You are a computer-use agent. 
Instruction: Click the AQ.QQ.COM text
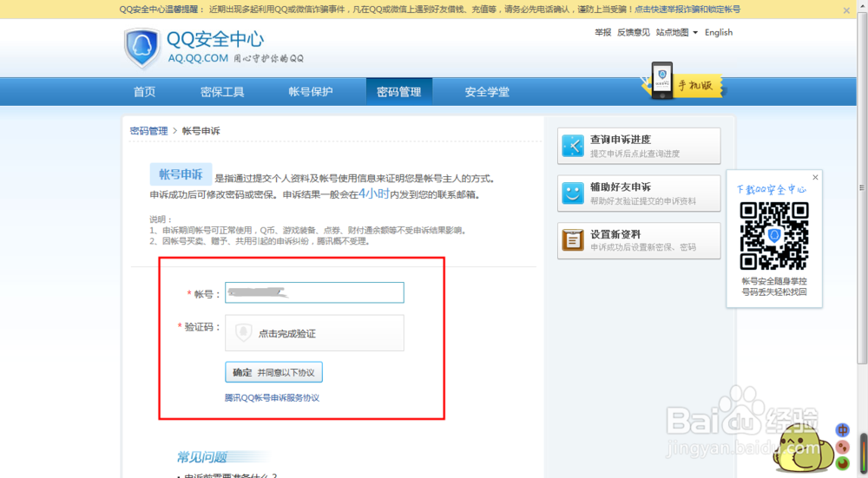[198, 58]
